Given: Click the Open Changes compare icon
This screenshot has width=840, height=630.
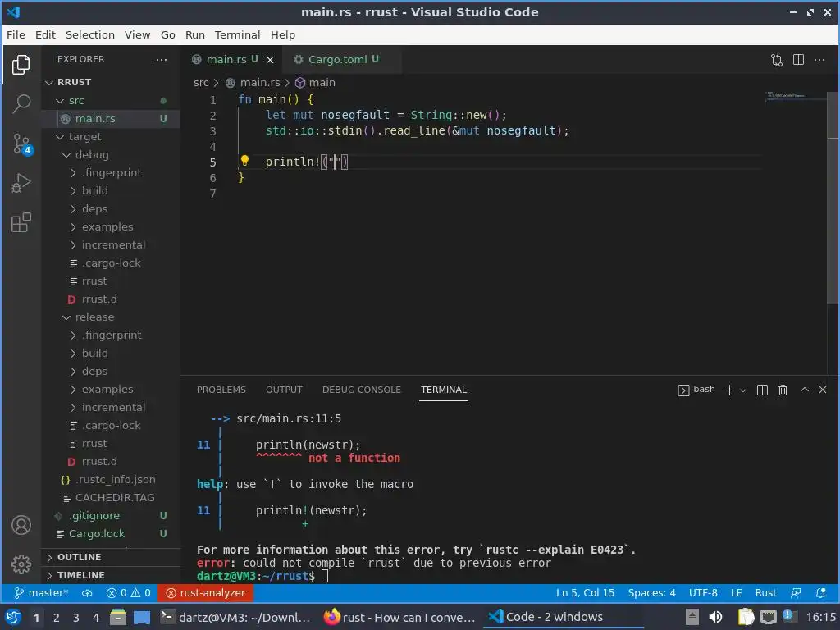Looking at the screenshot, I should [777, 59].
